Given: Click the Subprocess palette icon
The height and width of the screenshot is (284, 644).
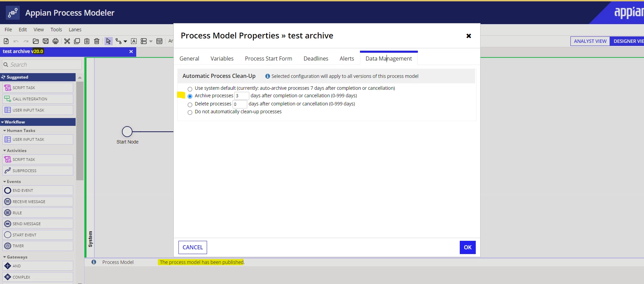Looking at the screenshot, I should 7,170.
